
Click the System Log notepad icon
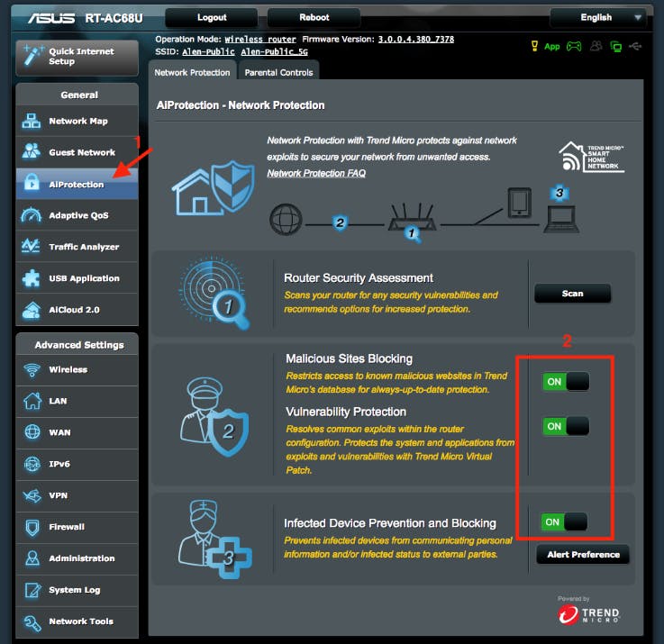pyautogui.click(x=32, y=590)
